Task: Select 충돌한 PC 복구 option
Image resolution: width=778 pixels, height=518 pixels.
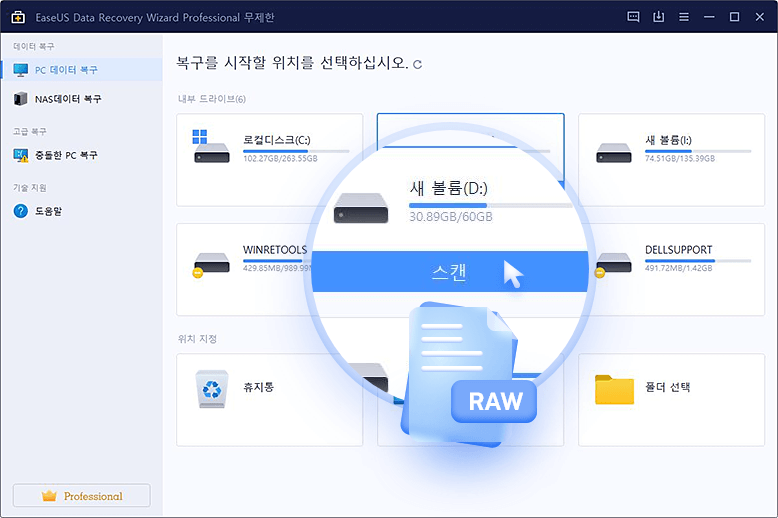Action: pos(68,155)
